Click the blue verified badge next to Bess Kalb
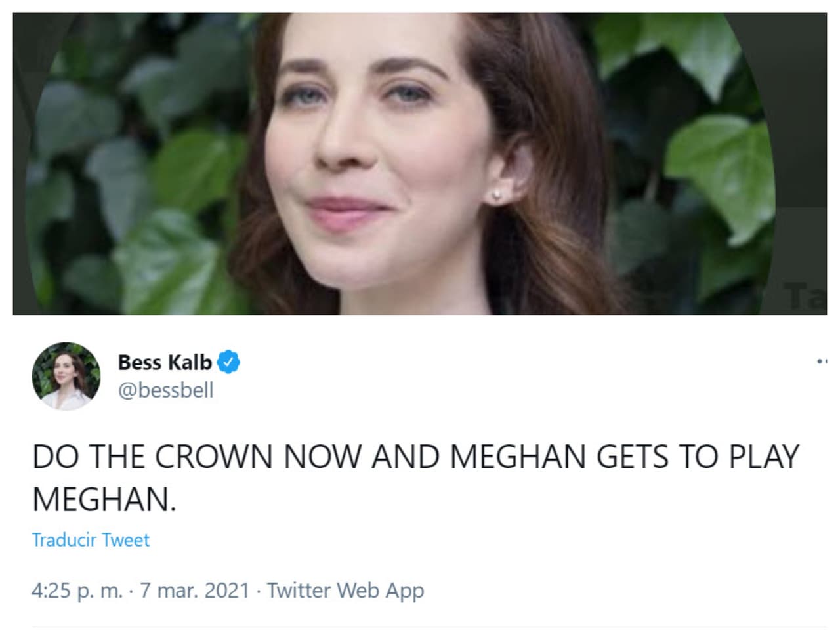Image resolution: width=840 pixels, height=643 pixels. [228, 362]
